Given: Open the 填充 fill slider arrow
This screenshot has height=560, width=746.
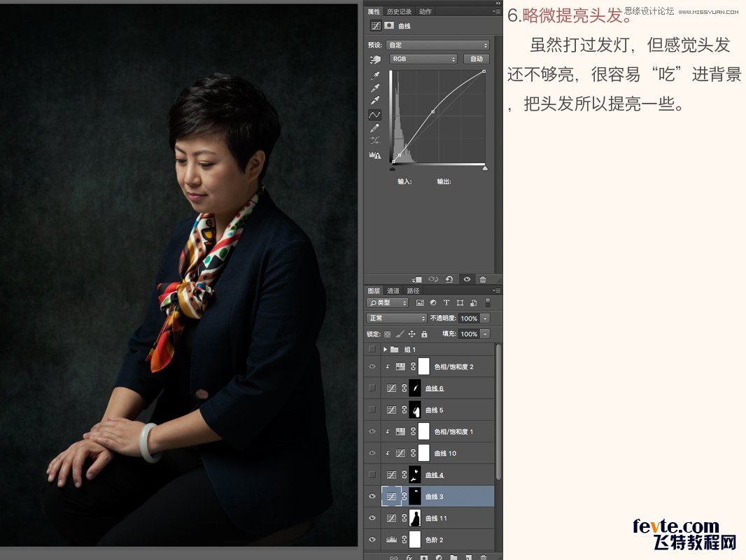Looking at the screenshot, I should (485, 334).
